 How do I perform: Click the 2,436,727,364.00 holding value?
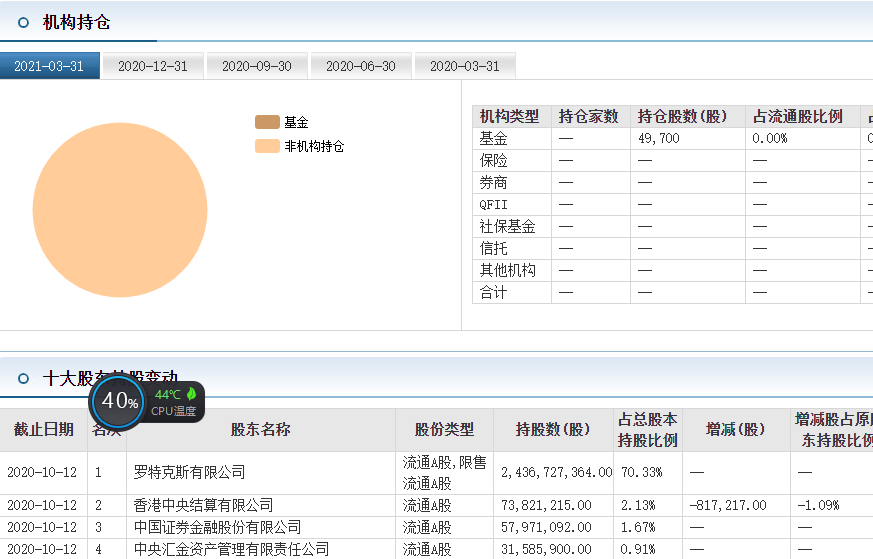point(556,472)
